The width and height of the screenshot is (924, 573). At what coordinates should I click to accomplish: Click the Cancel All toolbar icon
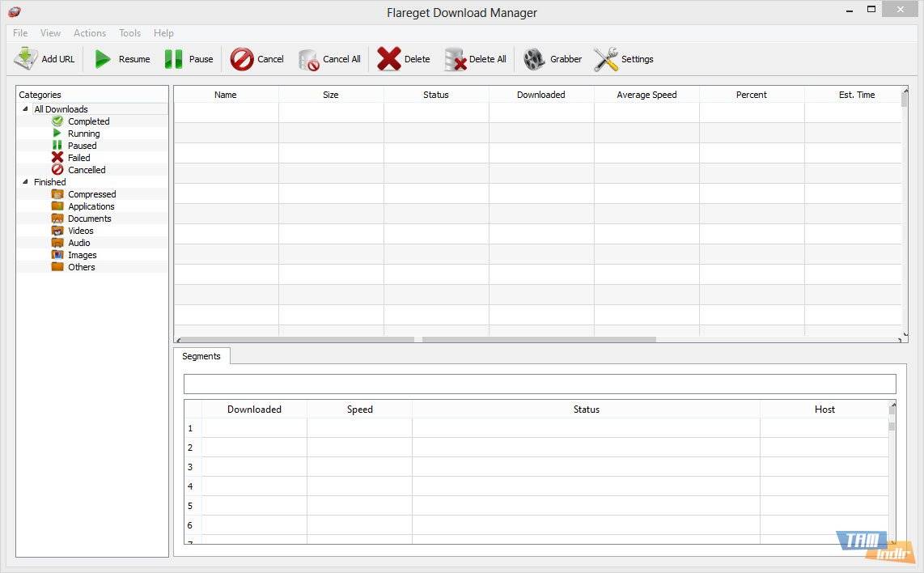click(x=309, y=59)
